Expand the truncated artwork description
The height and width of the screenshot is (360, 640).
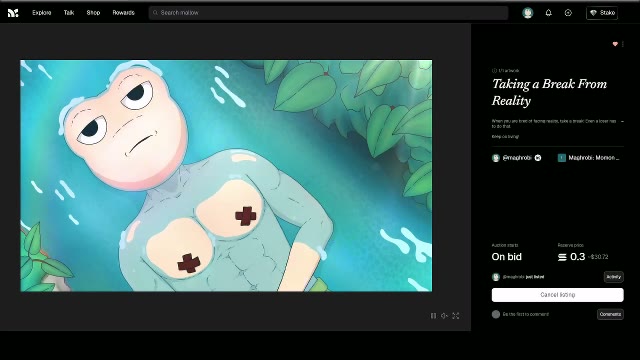(x=622, y=121)
